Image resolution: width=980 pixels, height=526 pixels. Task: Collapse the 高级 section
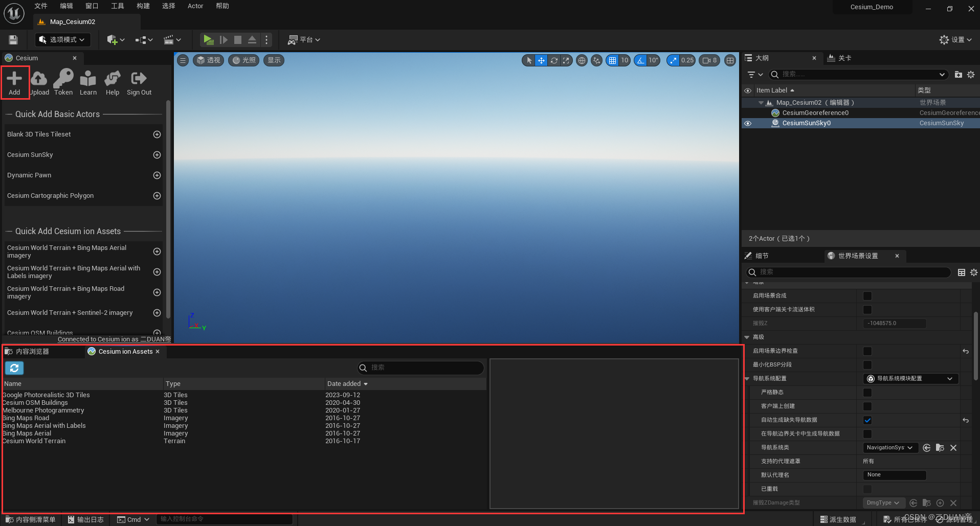747,337
